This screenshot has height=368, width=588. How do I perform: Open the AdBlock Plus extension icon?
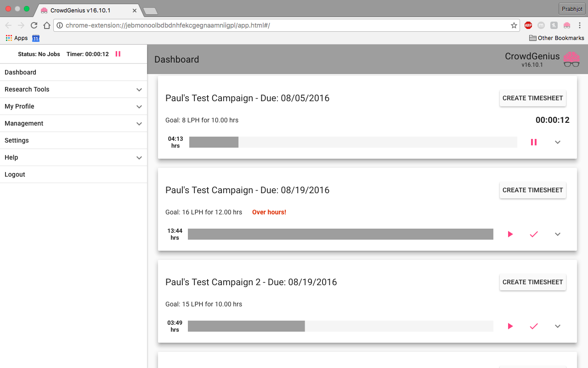pyautogui.click(x=528, y=25)
